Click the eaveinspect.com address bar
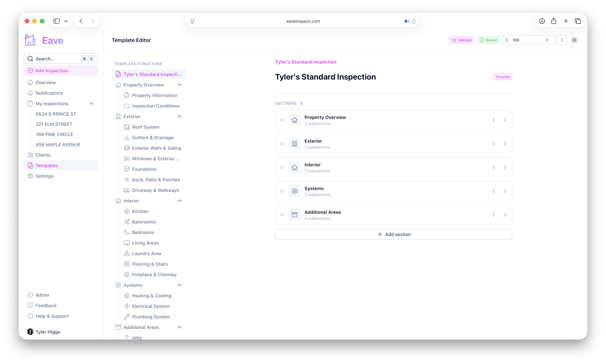 click(x=303, y=21)
